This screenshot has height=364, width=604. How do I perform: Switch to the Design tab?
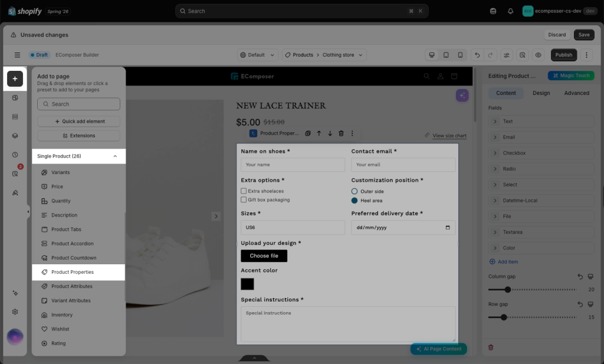point(541,93)
